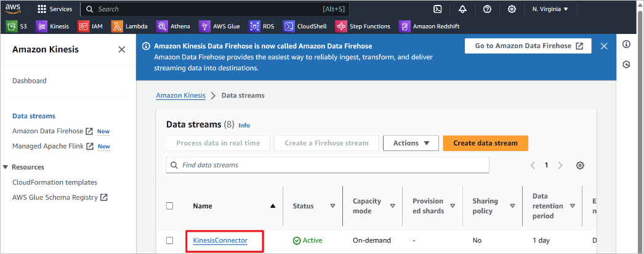644x254 pixels.
Task: Open the CloudShell favorites shortcut
Action: [305, 27]
